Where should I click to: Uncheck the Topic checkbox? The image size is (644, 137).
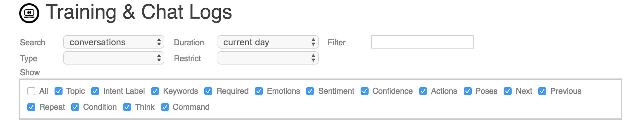58,91
